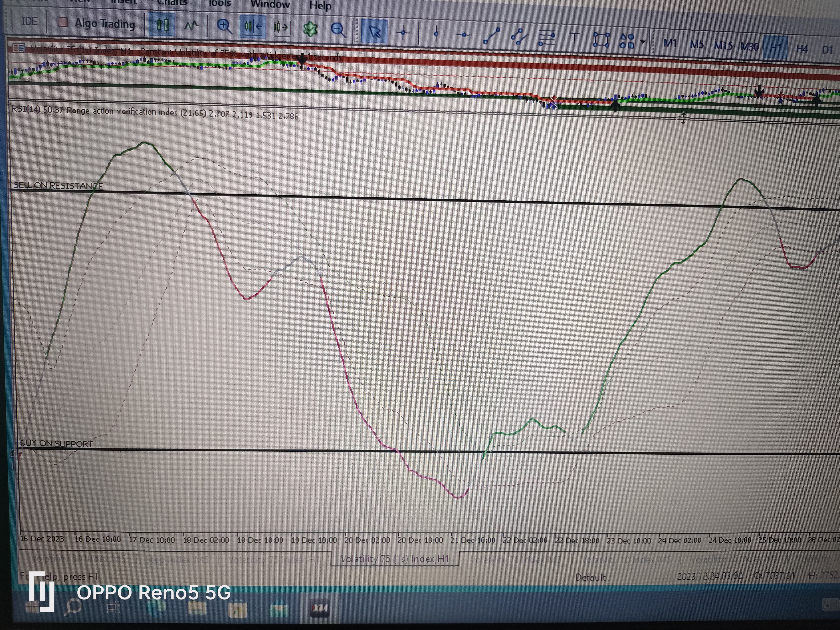The width and height of the screenshot is (840, 630).
Task: Select the text label tool
Action: pyautogui.click(x=574, y=39)
